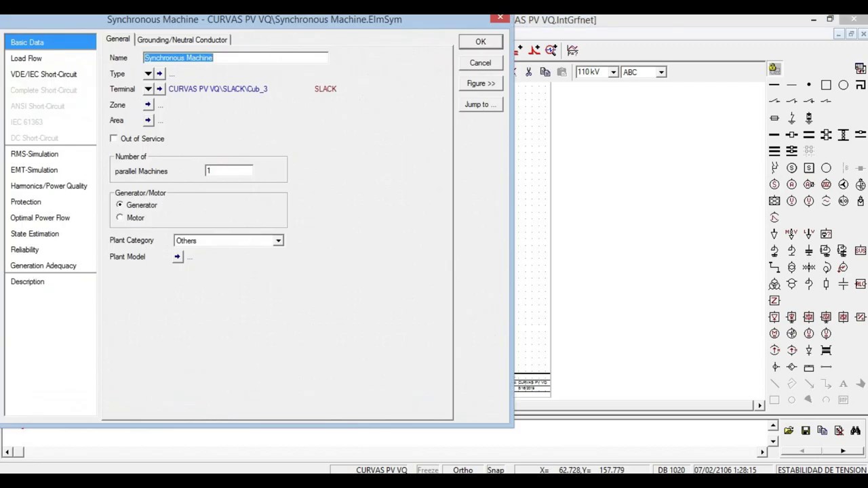Open the Harmonics/Power Quality page

50,186
